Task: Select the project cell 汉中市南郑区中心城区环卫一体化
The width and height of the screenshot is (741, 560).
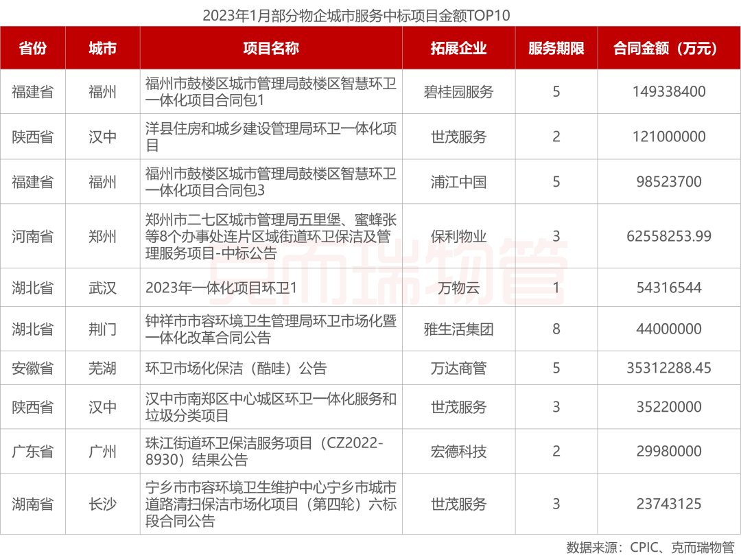Action: tap(271, 407)
